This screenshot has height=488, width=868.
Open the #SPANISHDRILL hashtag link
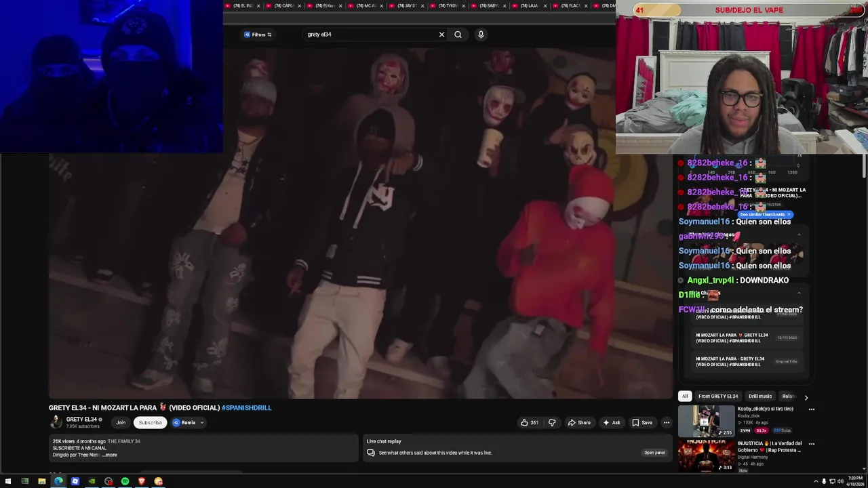click(247, 408)
